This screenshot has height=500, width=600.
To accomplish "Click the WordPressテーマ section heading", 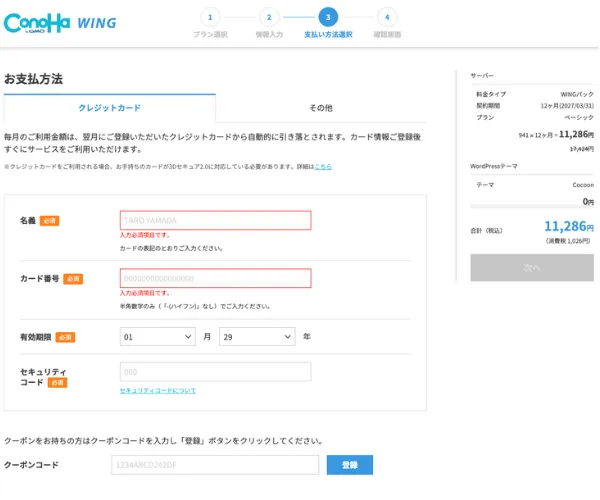I will [494, 166].
